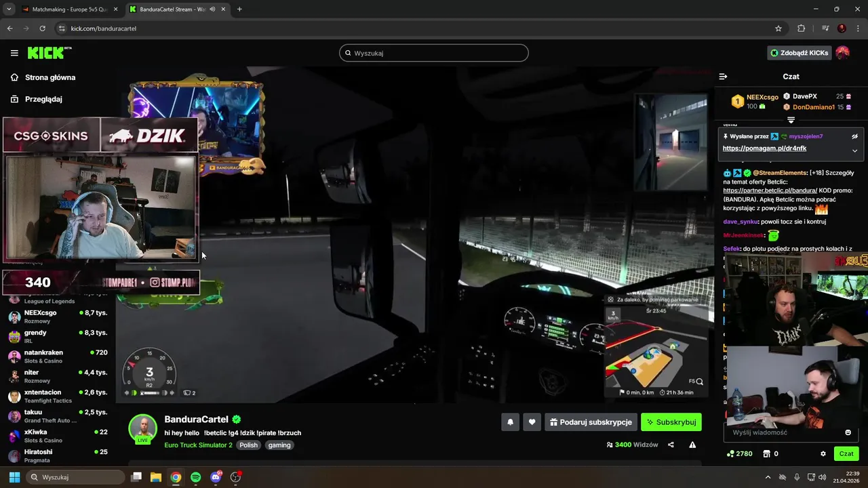This screenshot has height=488, width=868.
Task: Click DonDamiano1 in the gift leaderboard
Action: [x=813, y=107]
